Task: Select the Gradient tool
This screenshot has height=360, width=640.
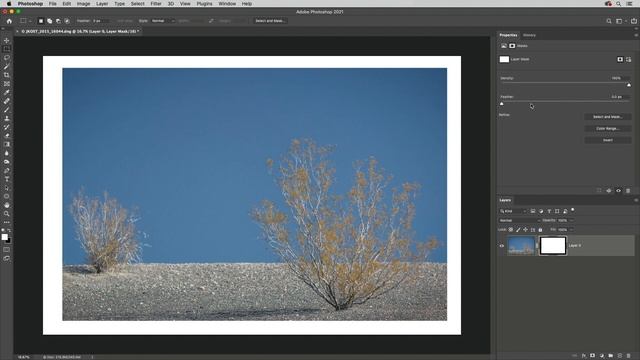Action: coord(7,144)
